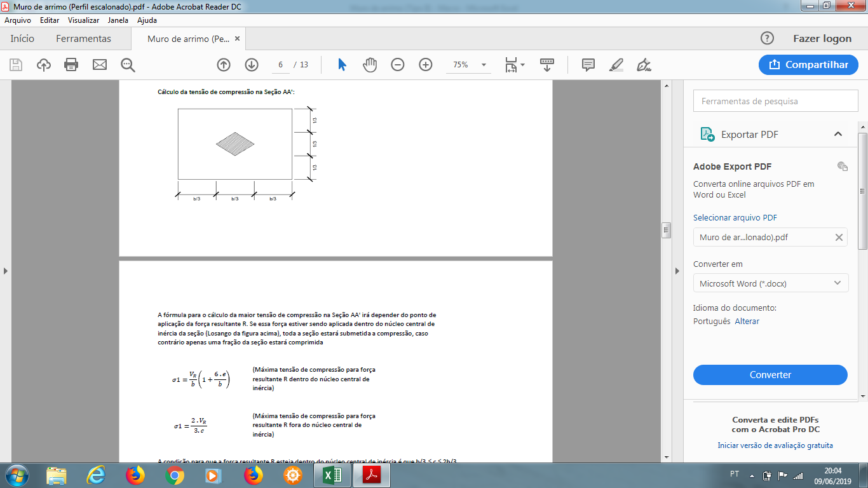Choose the selection arrow tool
The height and width of the screenshot is (488, 868).
click(342, 65)
